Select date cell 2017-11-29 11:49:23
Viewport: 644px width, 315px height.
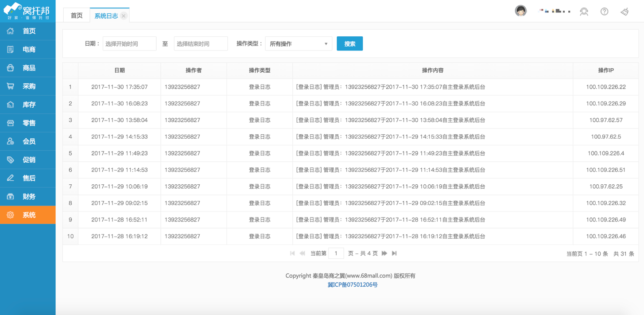pyautogui.click(x=120, y=153)
